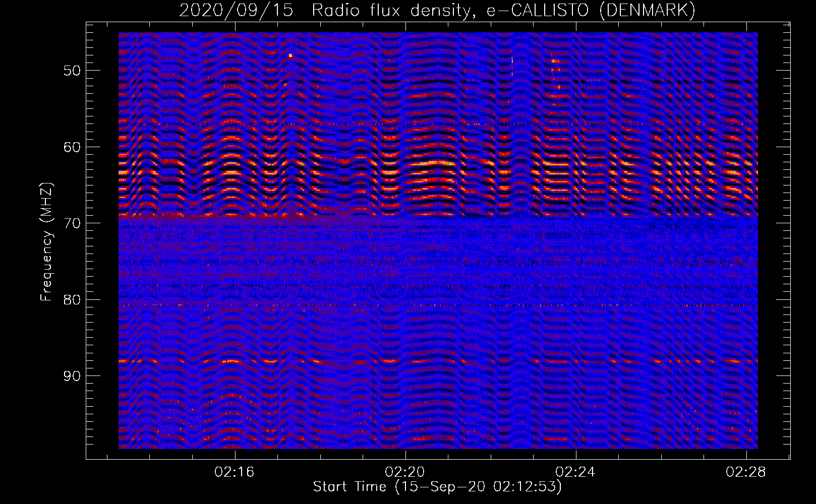Click the 02:16 time tick label
Image resolution: width=816 pixels, height=504 pixels.
coord(235,472)
